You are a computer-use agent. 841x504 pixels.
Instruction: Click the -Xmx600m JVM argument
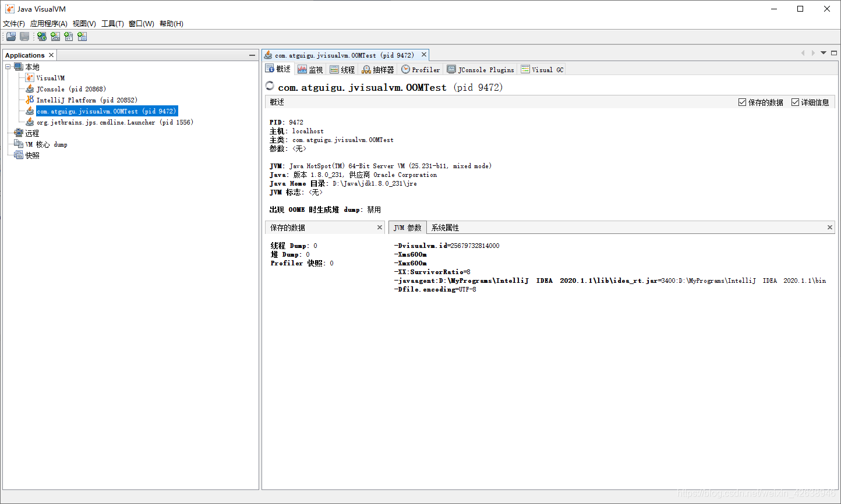(x=411, y=263)
